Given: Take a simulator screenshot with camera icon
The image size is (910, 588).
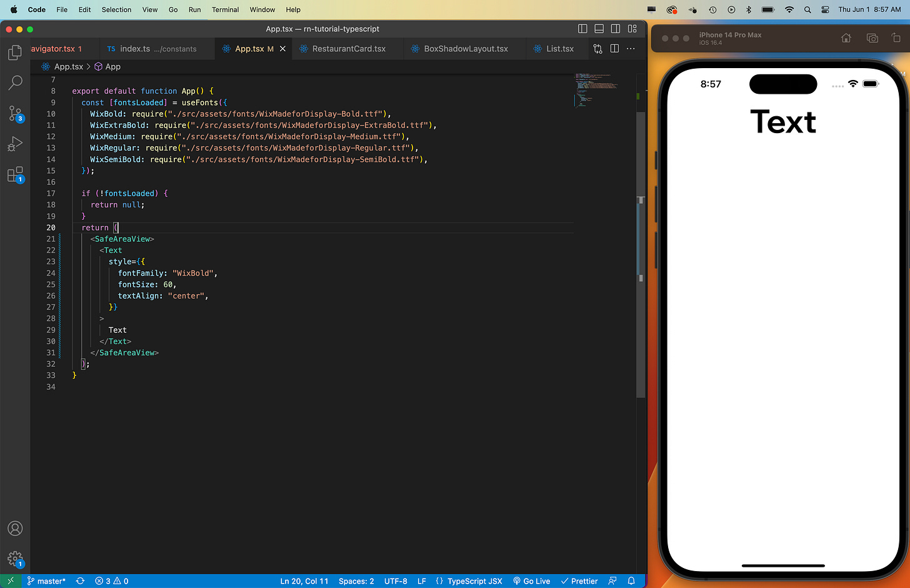Looking at the screenshot, I should pyautogui.click(x=872, y=38).
